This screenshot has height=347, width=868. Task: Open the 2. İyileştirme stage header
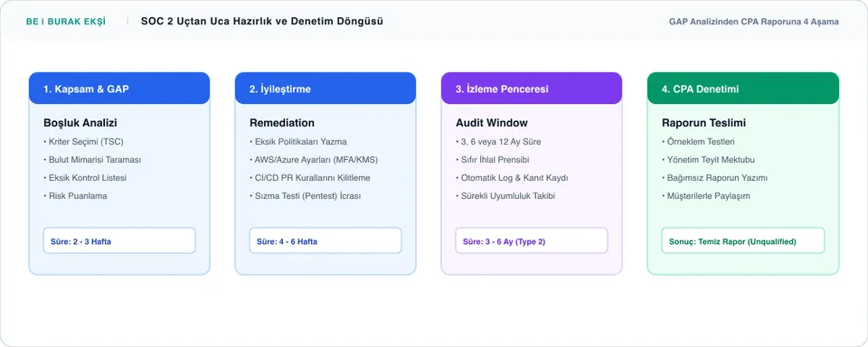click(325, 89)
